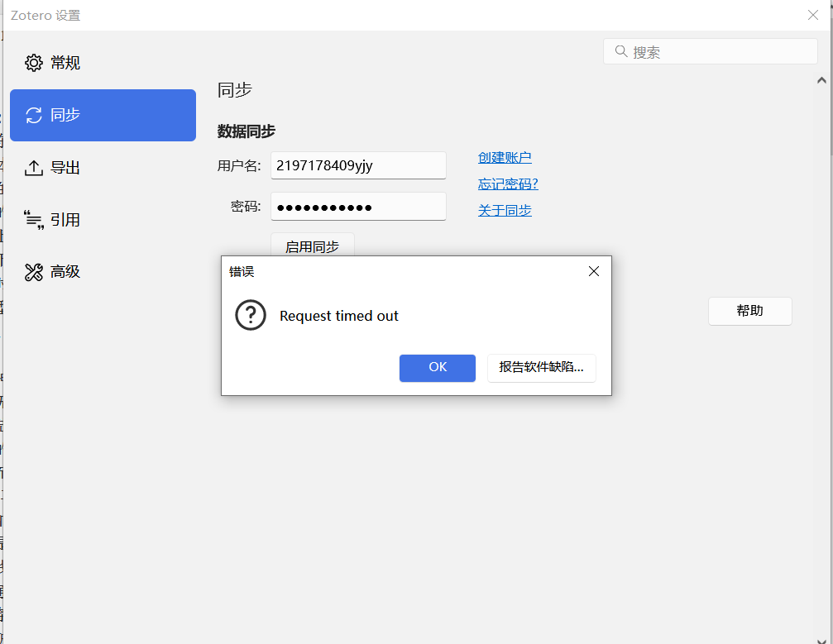
Task: Open the 高级 settings pane
Action: [103, 272]
